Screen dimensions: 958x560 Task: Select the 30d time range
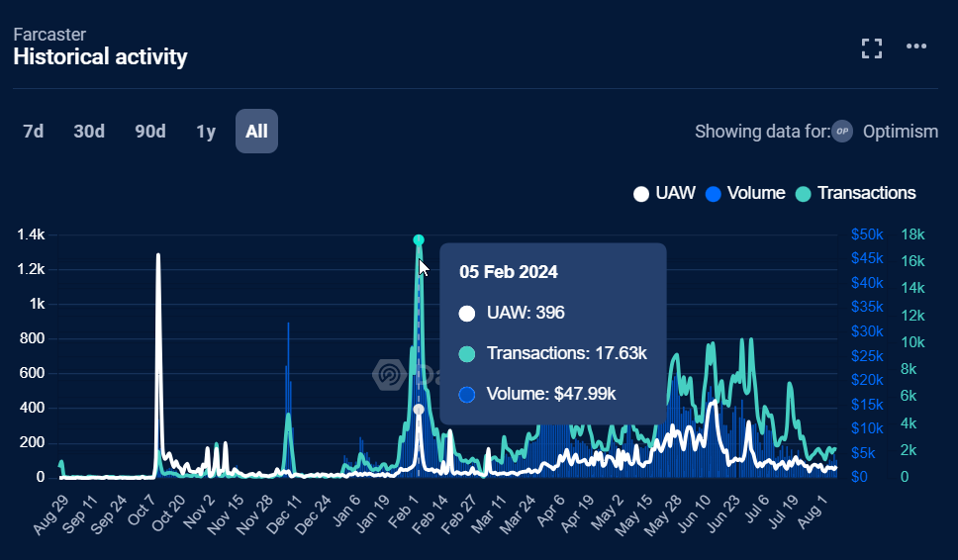89,132
